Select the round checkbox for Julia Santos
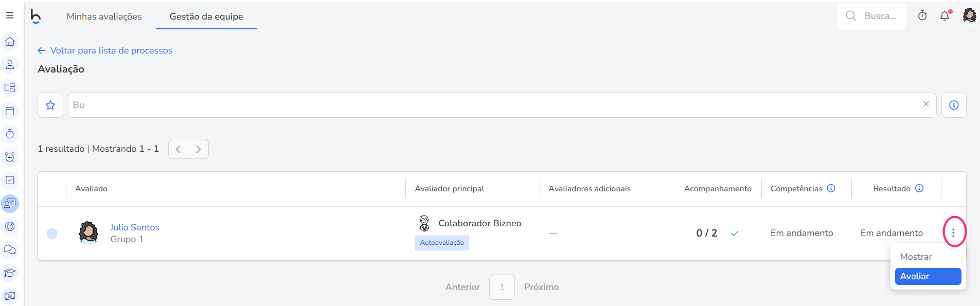The height and width of the screenshot is (306, 980). (52, 233)
